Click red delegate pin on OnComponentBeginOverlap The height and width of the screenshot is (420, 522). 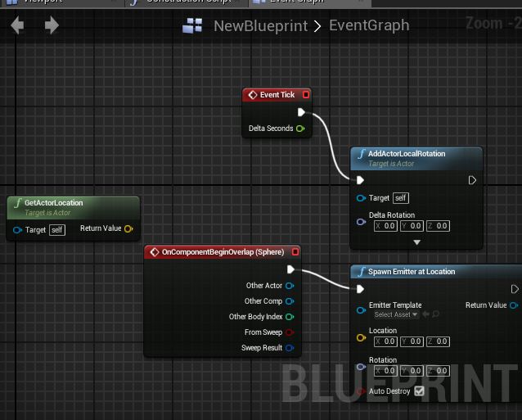(295, 252)
